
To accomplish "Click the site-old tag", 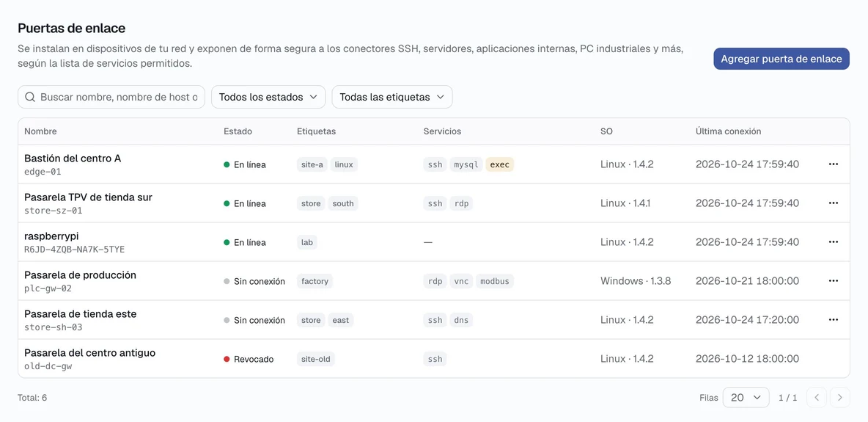I will [315, 359].
